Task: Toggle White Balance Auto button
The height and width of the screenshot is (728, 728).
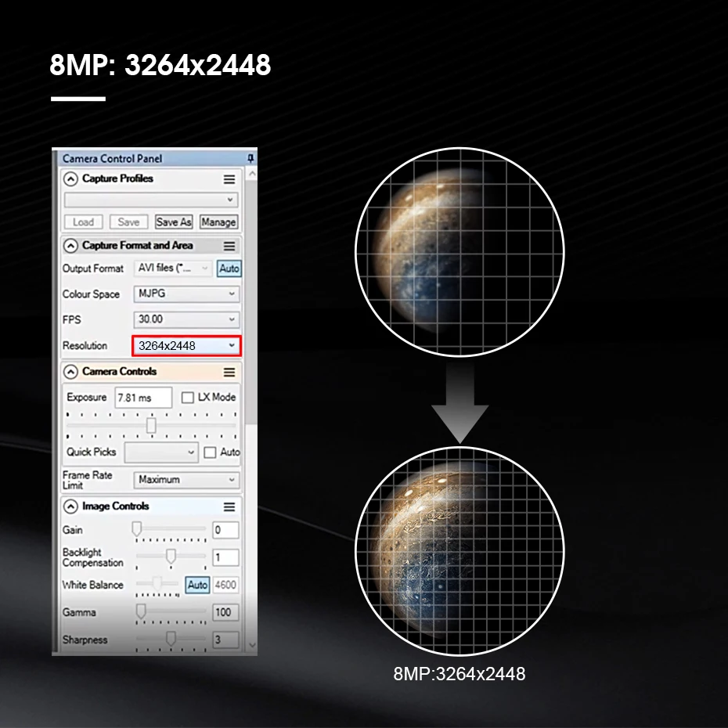Action: [x=197, y=585]
